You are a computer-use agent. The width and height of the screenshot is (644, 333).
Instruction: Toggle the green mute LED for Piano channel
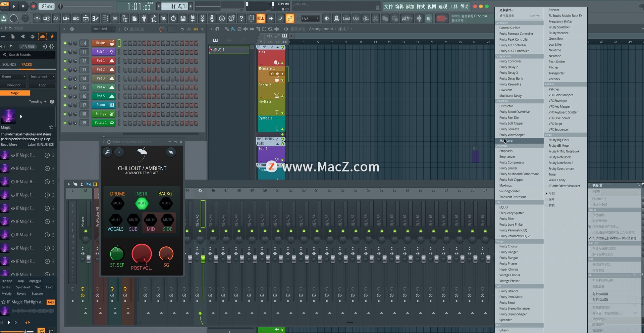65,105
